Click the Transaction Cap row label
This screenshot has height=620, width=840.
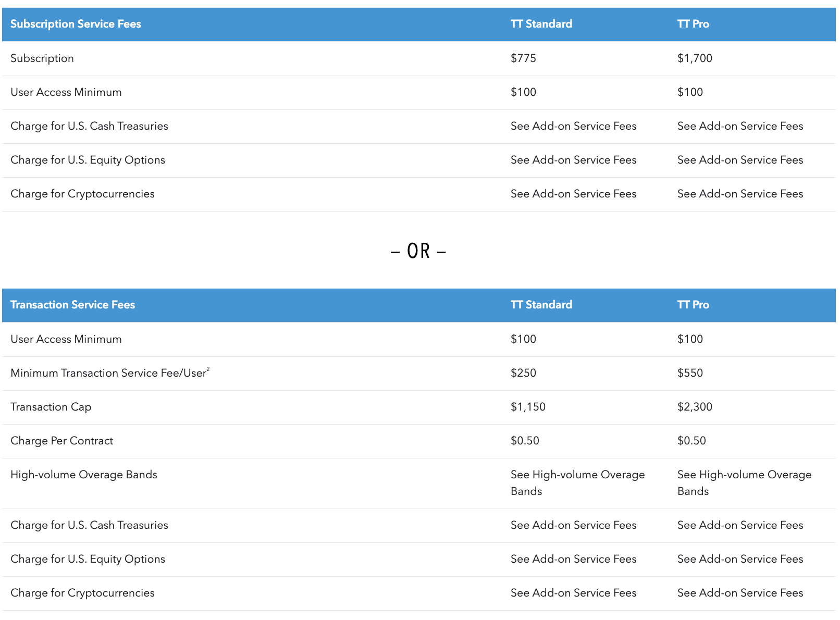(51, 407)
